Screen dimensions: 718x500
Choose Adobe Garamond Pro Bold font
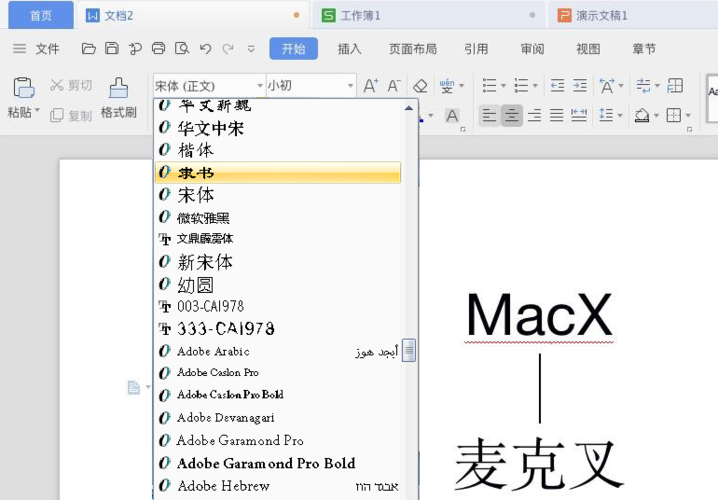pos(278,463)
